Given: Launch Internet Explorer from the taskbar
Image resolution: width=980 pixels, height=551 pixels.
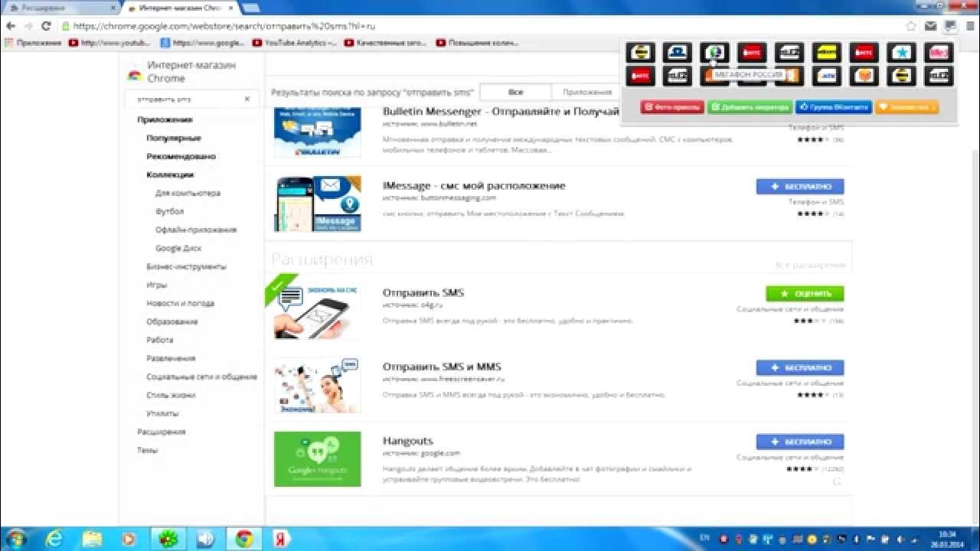Looking at the screenshot, I should coord(54,539).
